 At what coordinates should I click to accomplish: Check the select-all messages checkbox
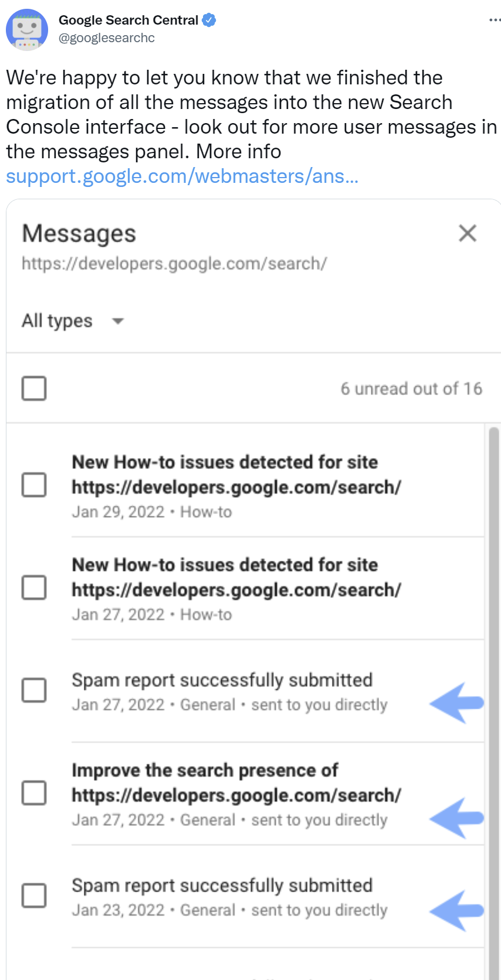coord(33,388)
